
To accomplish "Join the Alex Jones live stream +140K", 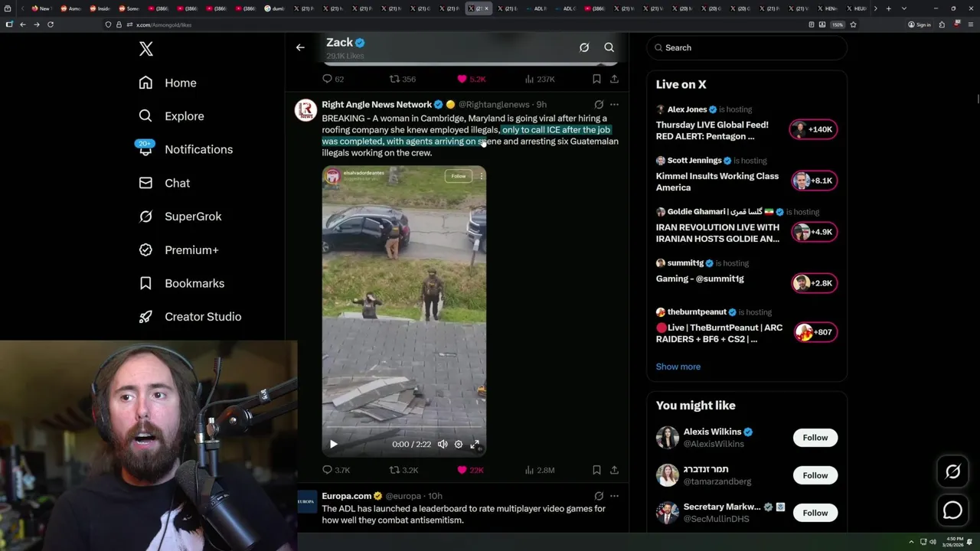I will tap(814, 129).
